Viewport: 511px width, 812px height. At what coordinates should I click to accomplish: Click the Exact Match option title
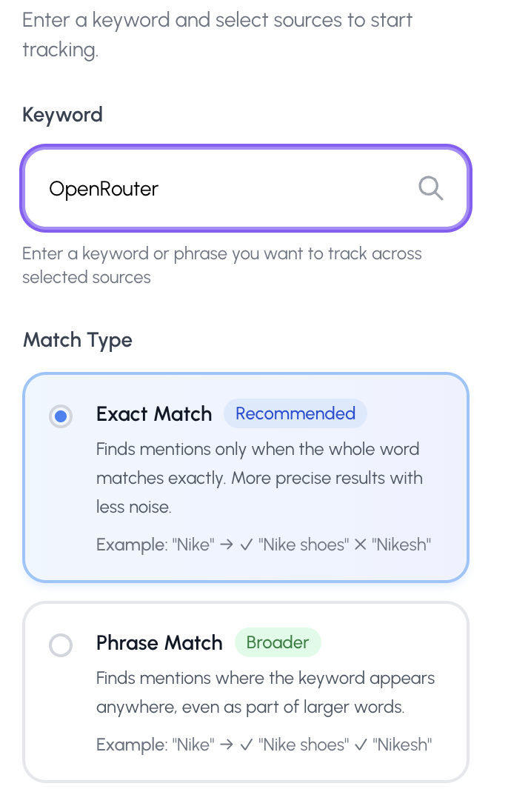click(x=154, y=413)
